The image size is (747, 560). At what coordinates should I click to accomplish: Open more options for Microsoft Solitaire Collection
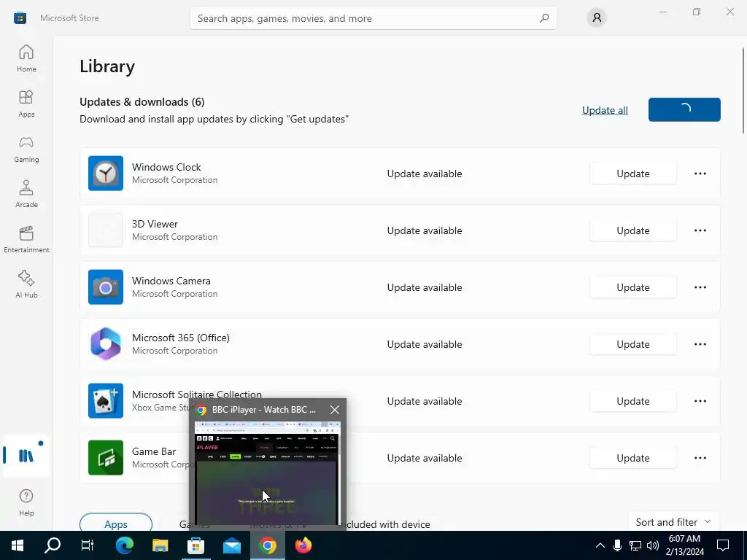point(700,401)
